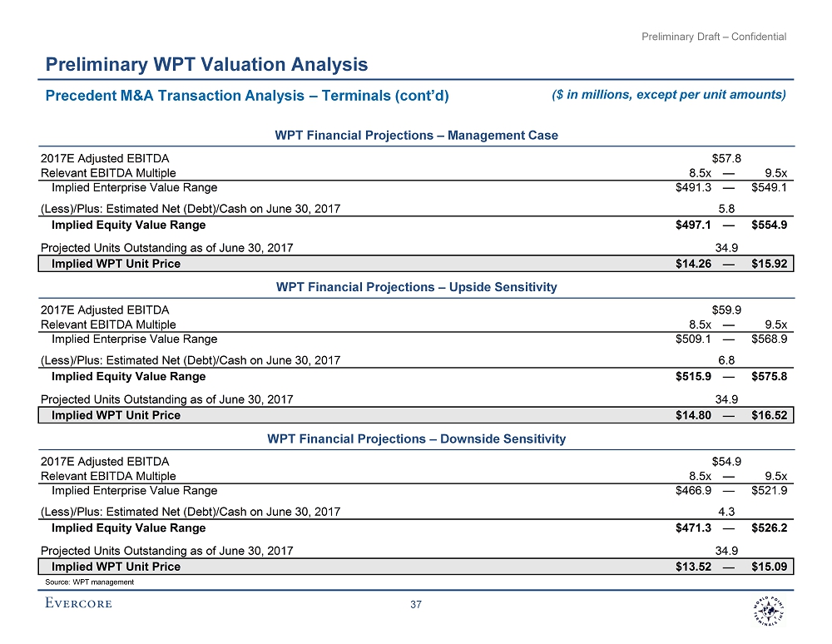832x644 pixels.
Task: Click the $16.52 implied unit price
Action: pos(769,415)
